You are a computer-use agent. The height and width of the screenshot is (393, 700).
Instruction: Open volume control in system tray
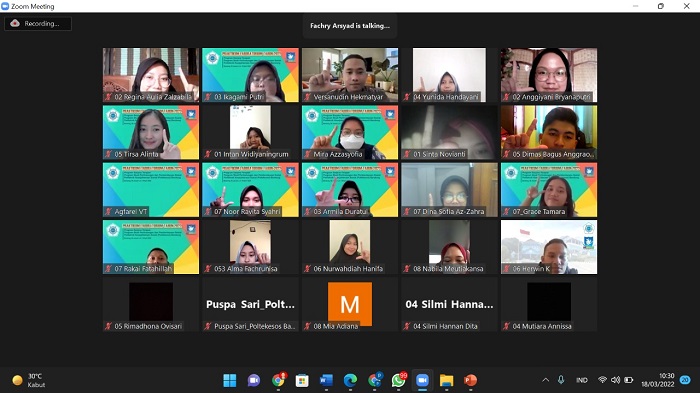click(616, 380)
